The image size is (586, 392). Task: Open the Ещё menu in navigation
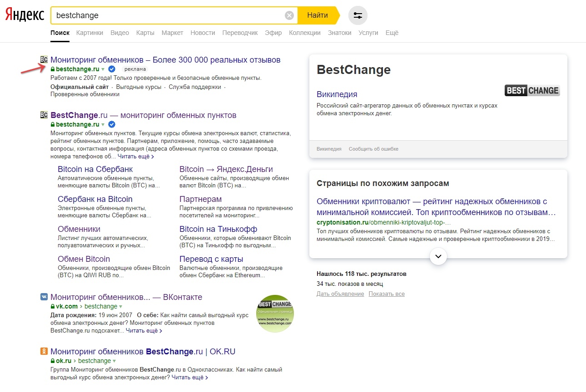coord(392,33)
